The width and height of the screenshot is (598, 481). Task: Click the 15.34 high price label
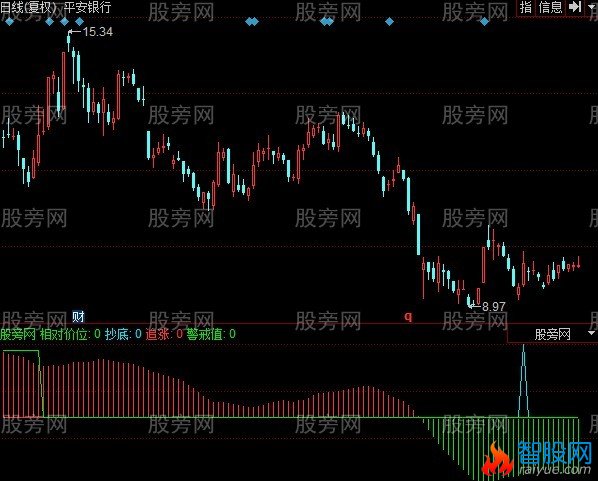(98, 32)
